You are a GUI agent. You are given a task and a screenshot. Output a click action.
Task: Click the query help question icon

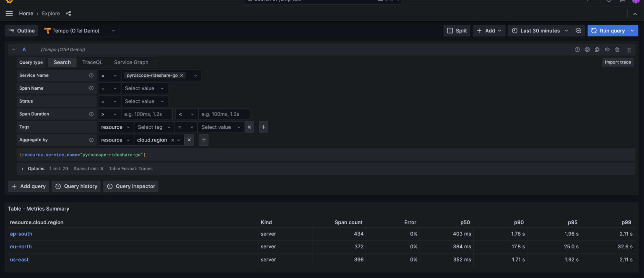coord(577,50)
